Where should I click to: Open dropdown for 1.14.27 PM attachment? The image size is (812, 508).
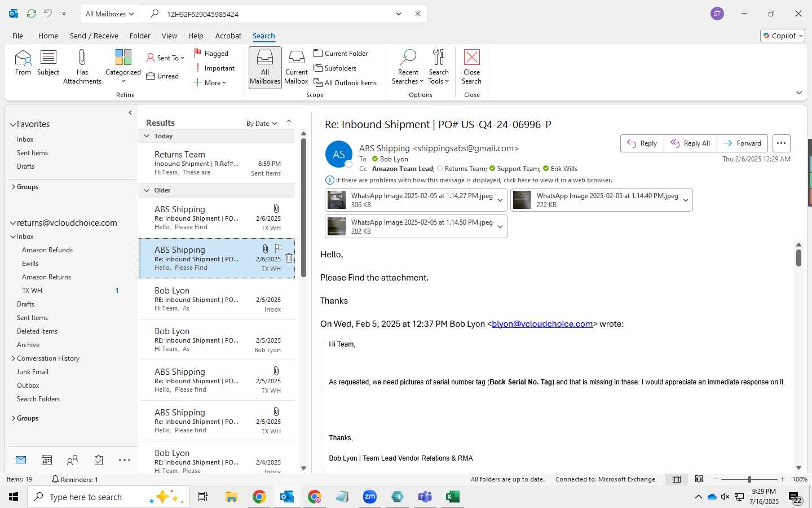[500, 200]
